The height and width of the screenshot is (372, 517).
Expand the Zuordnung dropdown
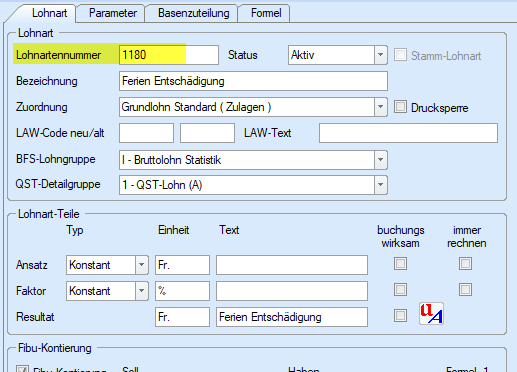[x=380, y=107]
